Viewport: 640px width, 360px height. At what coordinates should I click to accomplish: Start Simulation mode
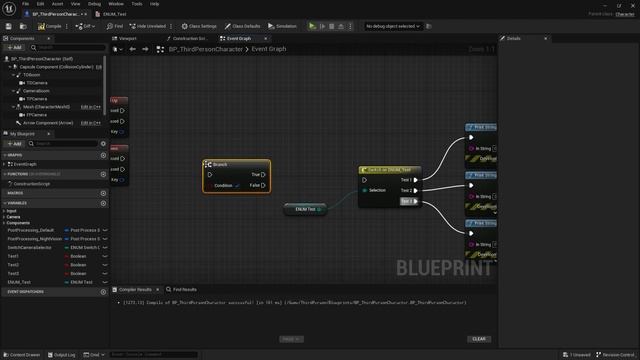[x=282, y=27]
